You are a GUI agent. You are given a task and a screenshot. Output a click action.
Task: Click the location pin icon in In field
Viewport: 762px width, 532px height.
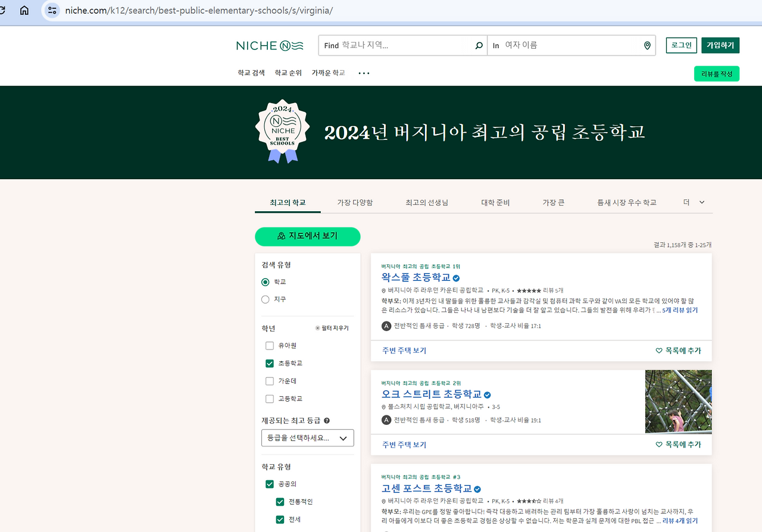[x=647, y=45]
